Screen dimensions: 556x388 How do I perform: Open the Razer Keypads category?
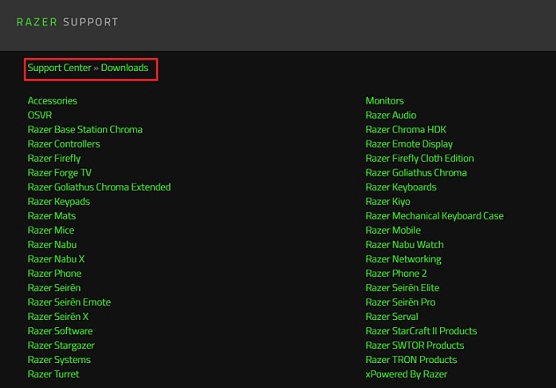pyautogui.click(x=59, y=202)
